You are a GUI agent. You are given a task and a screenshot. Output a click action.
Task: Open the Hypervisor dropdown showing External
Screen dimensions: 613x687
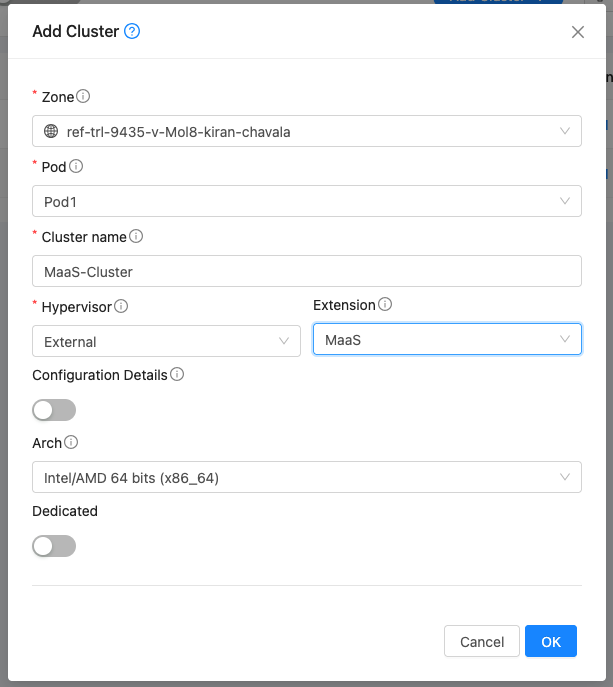pyautogui.click(x=166, y=342)
